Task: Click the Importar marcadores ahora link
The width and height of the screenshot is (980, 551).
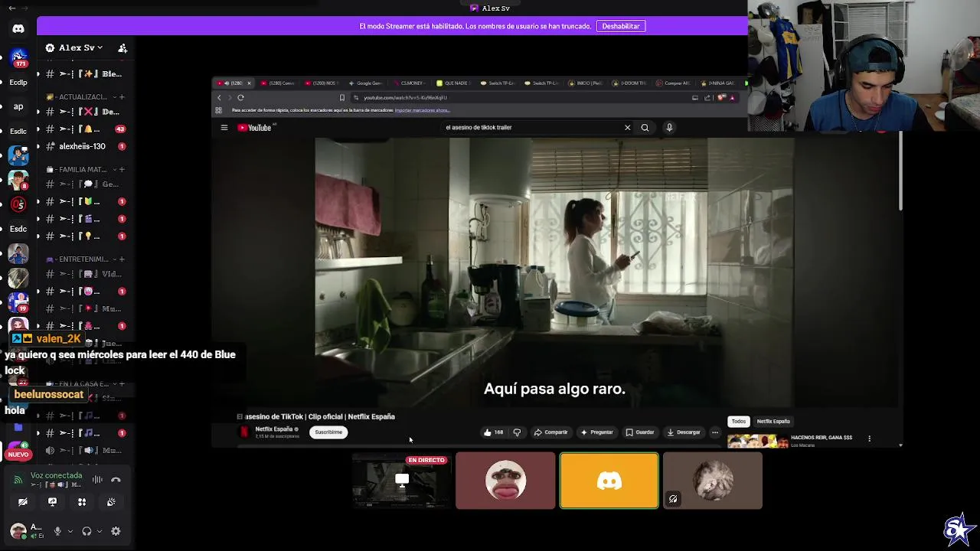Action: tap(422, 110)
